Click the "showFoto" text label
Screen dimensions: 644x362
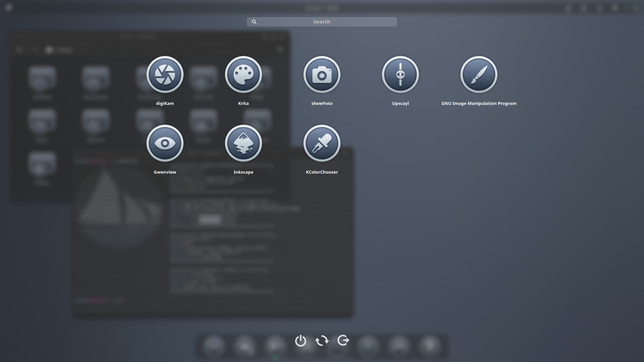322,103
